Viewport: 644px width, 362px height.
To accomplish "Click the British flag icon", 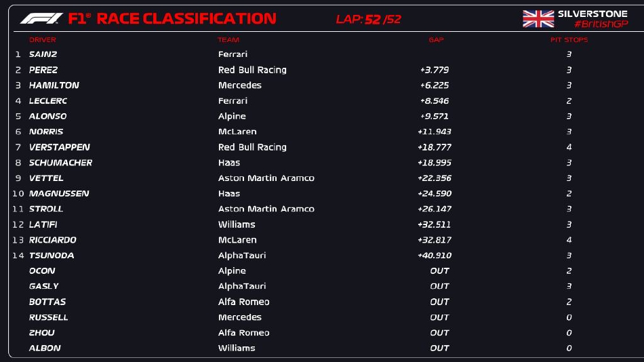I will click(x=538, y=19).
